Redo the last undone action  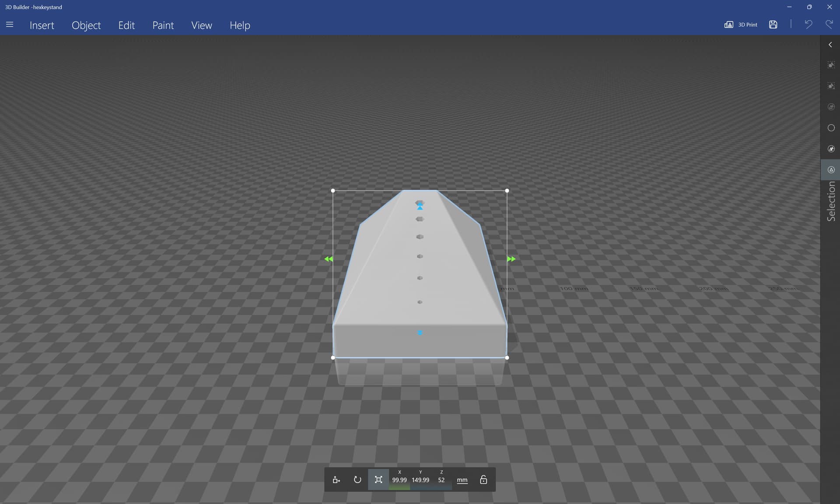(x=829, y=24)
